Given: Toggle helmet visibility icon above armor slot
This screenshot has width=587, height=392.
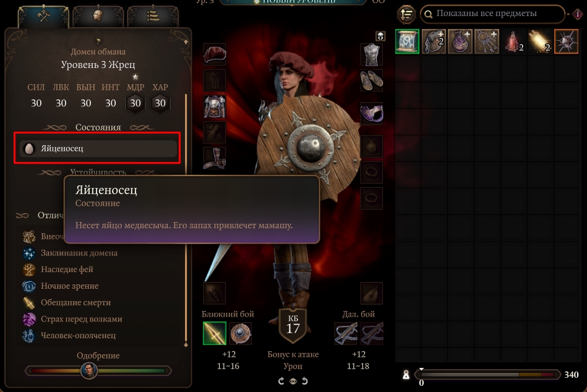Looking at the screenshot, I should (380, 36).
